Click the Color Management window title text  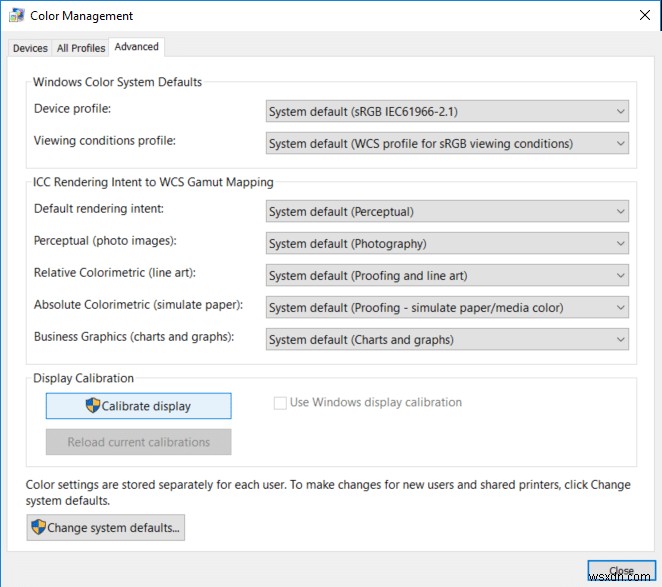click(81, 16)
